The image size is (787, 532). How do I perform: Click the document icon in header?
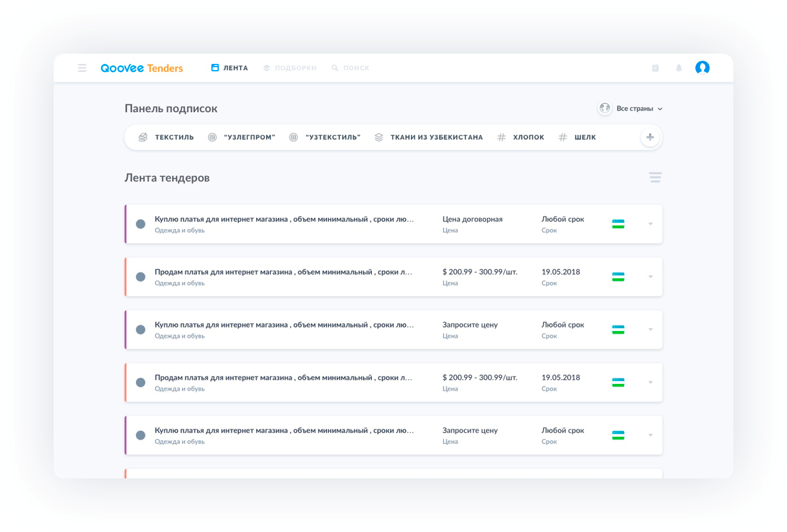pos(655,68)
